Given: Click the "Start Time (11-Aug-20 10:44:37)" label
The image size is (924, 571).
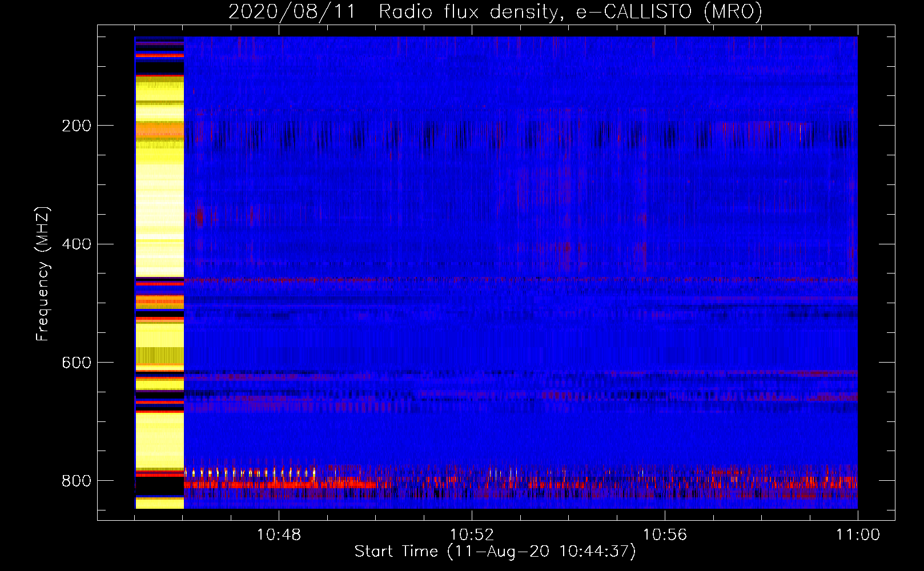Looking at the screenshot, I should tap(495, 552).
